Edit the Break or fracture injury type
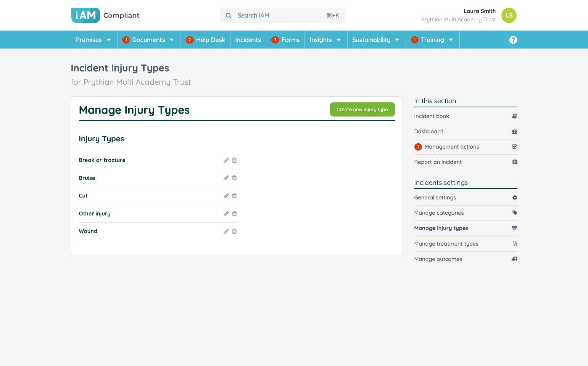Viewport: 588px width, 366px height. tap(226, 160)
